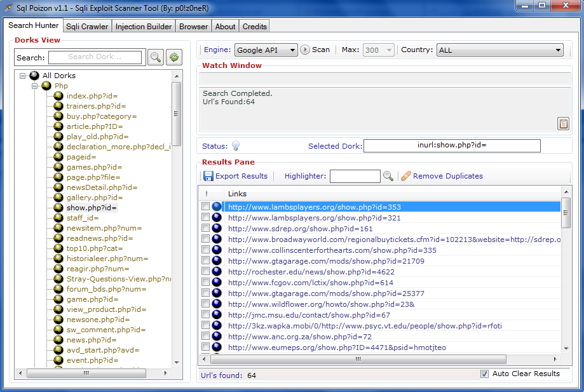
Task: Click the Export Results floppy disk icon
Action: (x=208, y=176)
